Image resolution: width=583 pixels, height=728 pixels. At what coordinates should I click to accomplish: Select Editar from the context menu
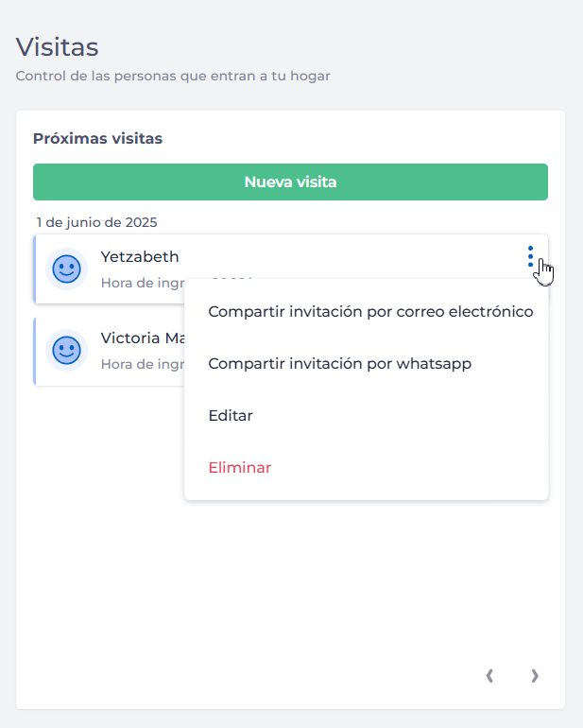pyautogui.click(x=231, y=416)
